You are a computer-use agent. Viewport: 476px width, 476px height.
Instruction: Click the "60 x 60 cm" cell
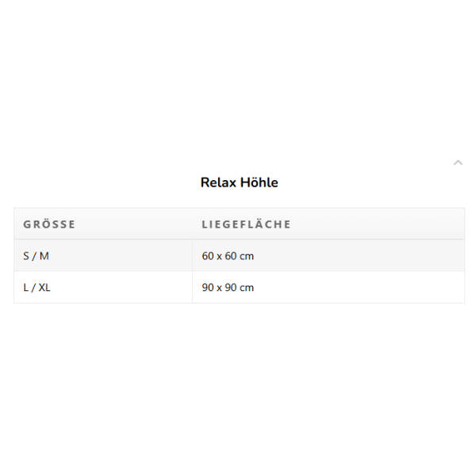(x=228, y=256)
